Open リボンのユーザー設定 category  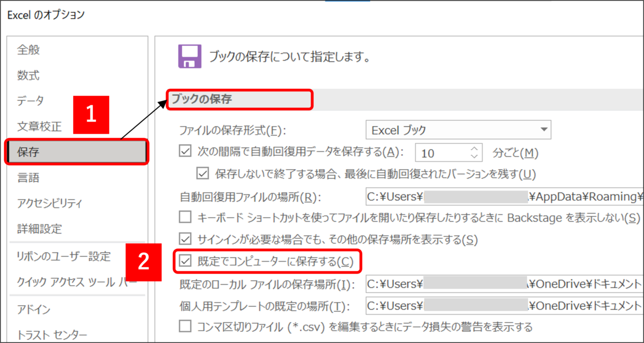[64, 256]
